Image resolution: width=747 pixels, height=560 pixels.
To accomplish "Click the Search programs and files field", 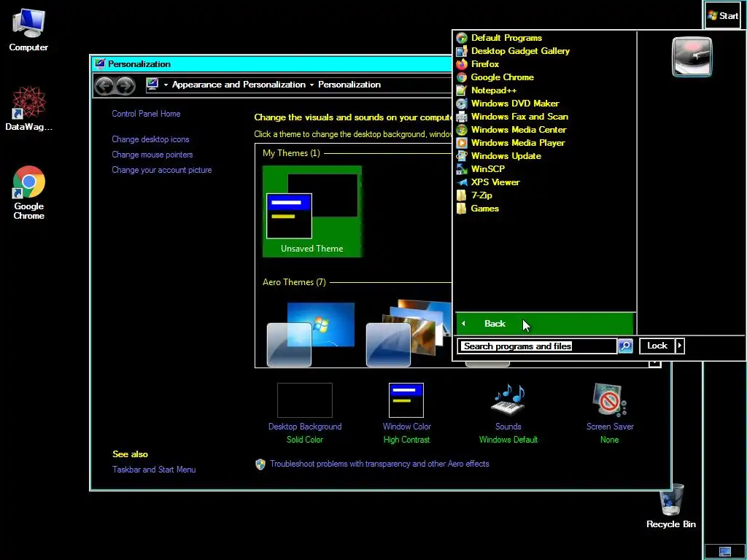I will 537,346.
